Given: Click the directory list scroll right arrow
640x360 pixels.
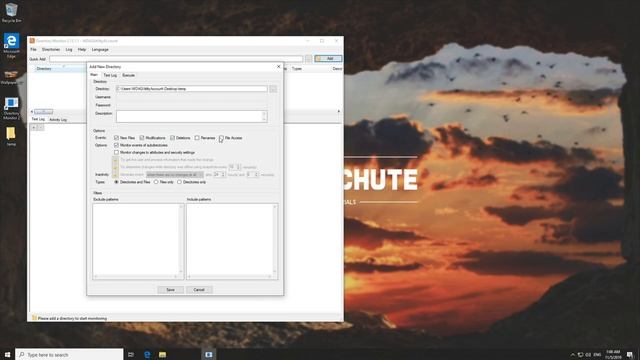Looking at the screenshot, I should click(339, 111).
